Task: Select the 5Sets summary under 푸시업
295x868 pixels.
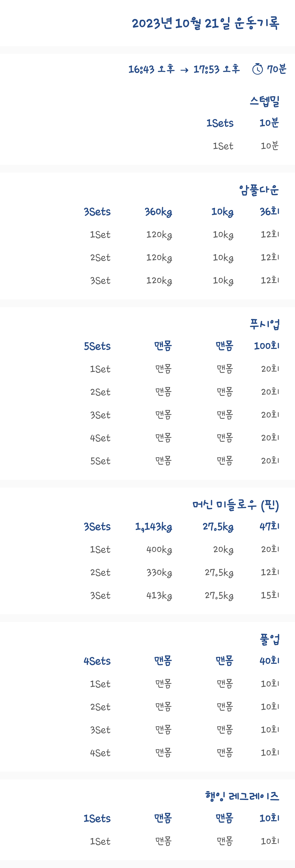Action: (x=97, y=346)
